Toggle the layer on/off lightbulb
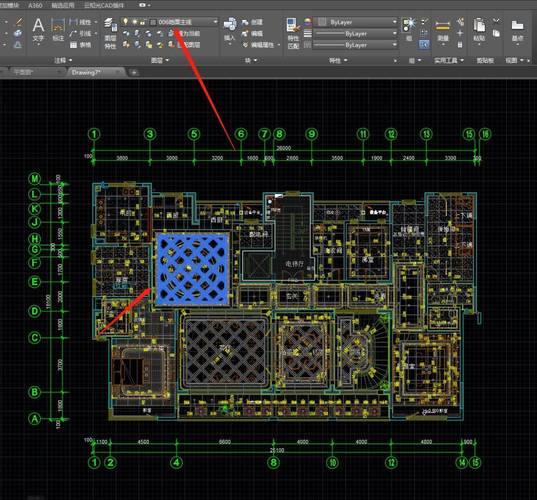Viewport: 537px width, 500px height. pos(126,22)
